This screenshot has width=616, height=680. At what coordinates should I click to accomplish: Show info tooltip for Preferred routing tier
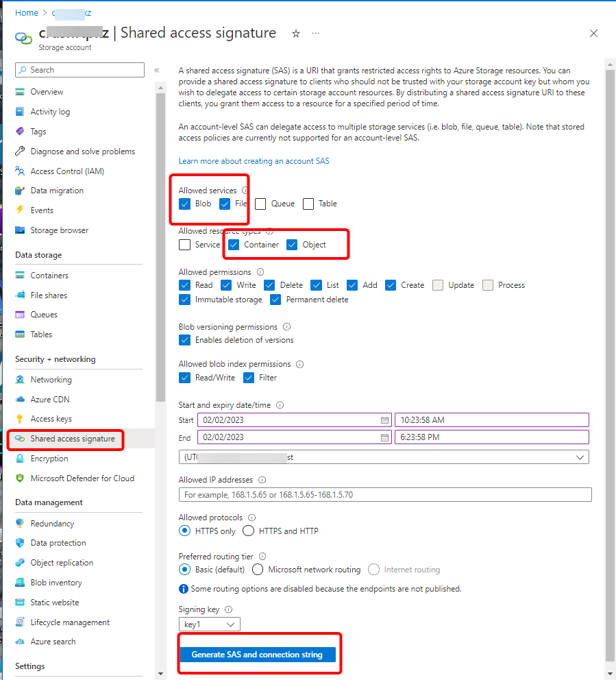coord(262,557)
